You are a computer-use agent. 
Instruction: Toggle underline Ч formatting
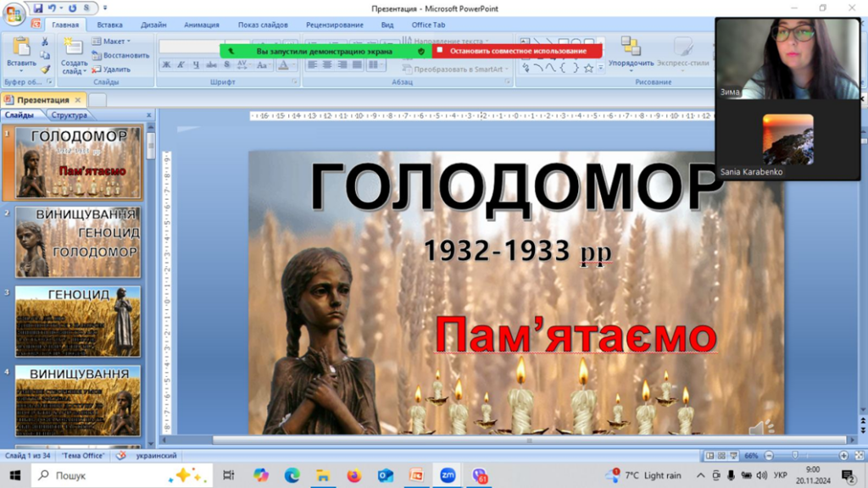[196, 65]
